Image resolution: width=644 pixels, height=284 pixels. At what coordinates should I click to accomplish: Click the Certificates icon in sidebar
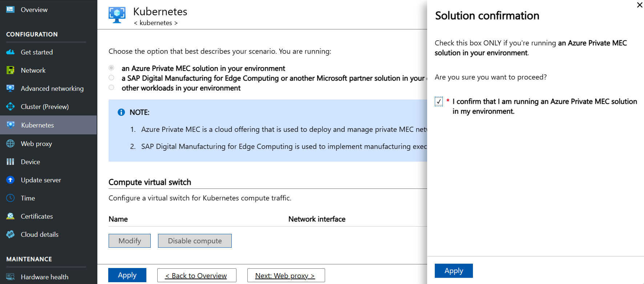click(x=10, y=216)
